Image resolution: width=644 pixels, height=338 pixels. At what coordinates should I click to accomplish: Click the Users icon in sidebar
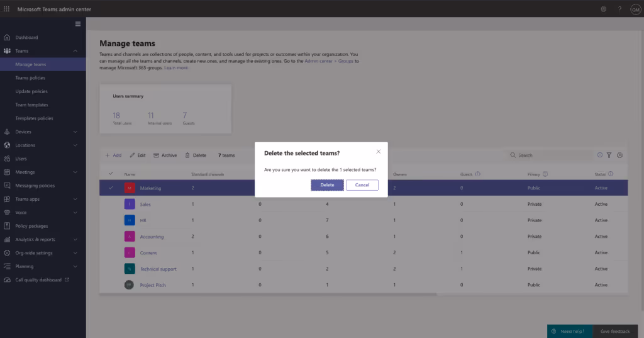point(7,159)
